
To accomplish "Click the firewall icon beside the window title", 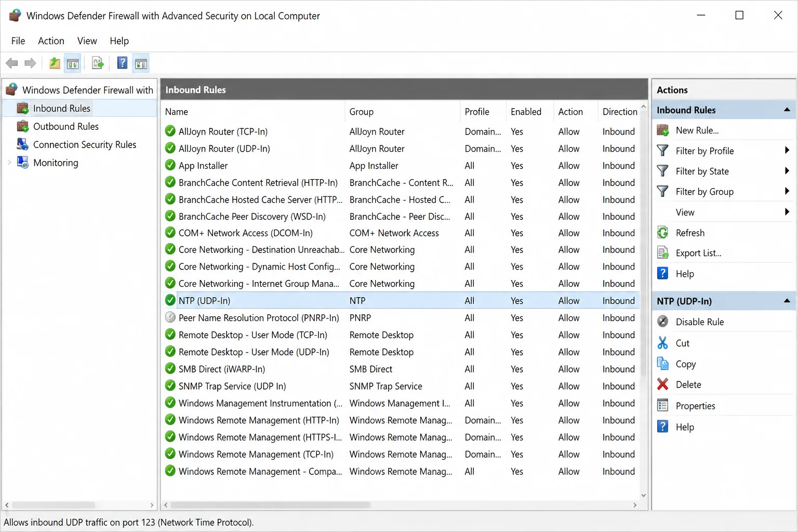I will 15,16.
